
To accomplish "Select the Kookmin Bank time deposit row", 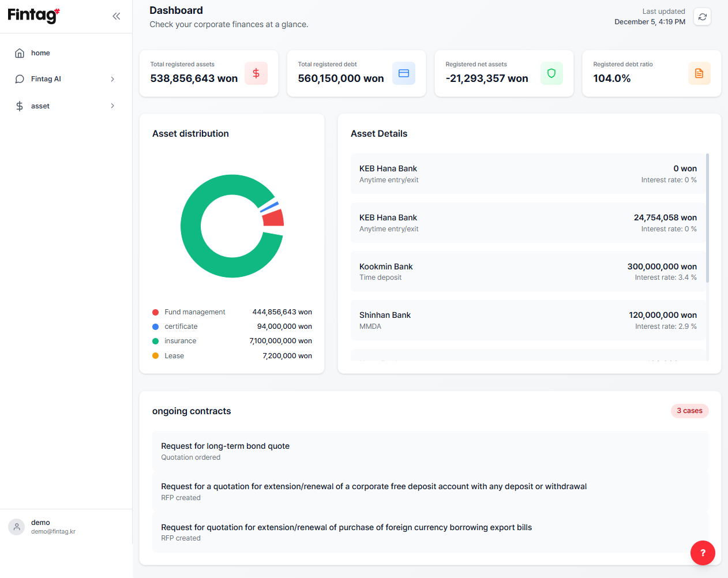I will pos(528,271).
